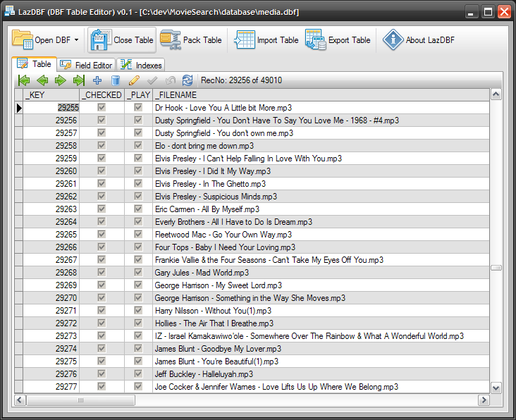Image resolution: width=516 pixels, height=420 pixels.
Task: Maximize the LazDBF window
Action: pos(488,12)
